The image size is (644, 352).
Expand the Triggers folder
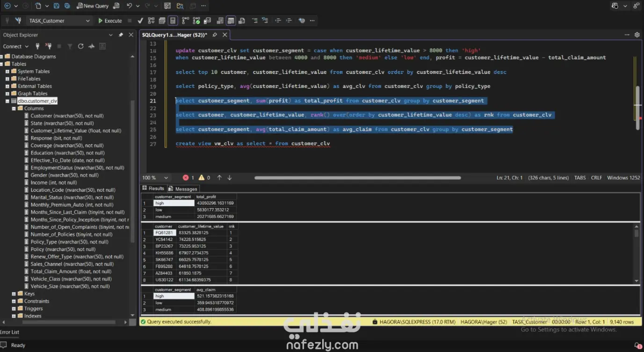pos(14,309)
